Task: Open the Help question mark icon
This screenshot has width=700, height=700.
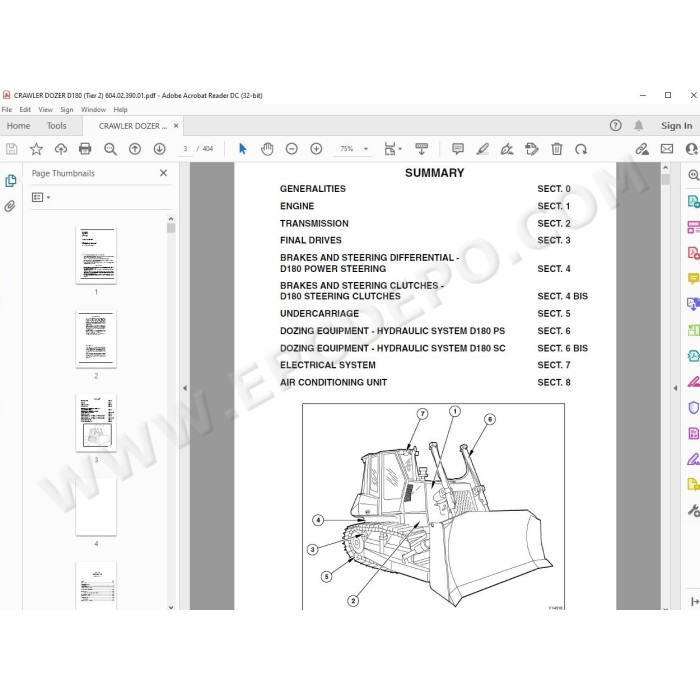Action: point(615,125)
